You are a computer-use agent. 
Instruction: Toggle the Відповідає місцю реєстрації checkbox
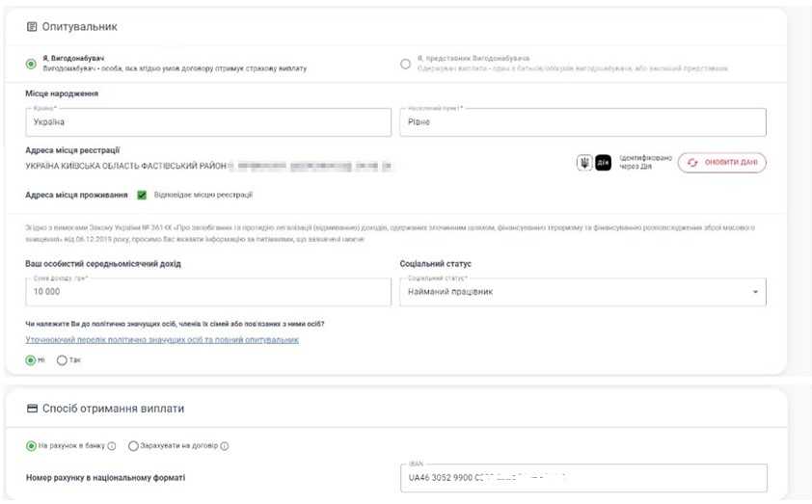[142, 195]
